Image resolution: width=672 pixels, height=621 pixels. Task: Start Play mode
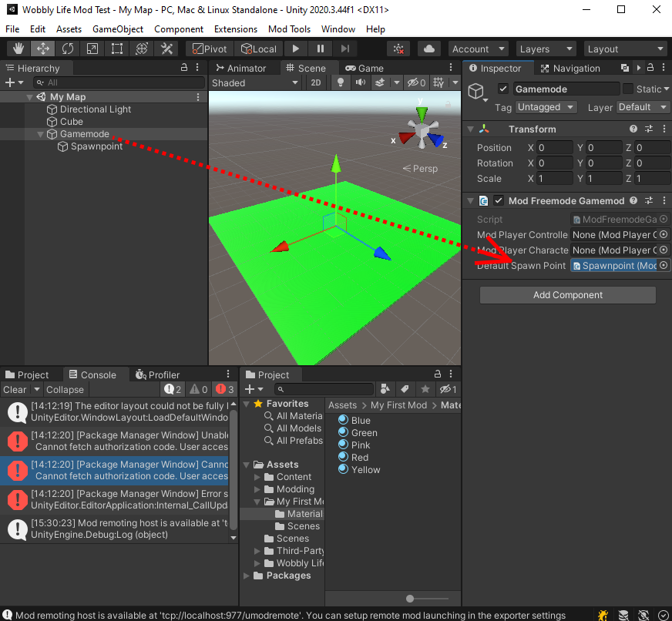296,49
